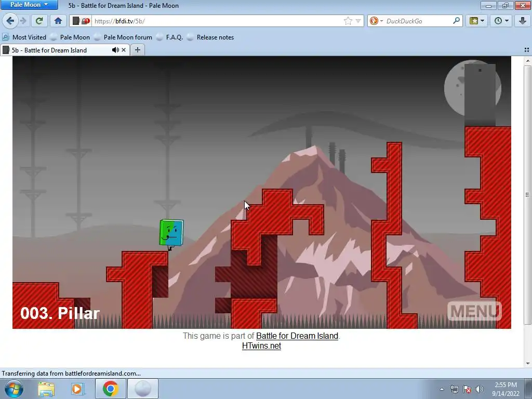The image size is (532, 399).
Task: Show hidden system tray icons arrow
Action: tap(442, 389)
